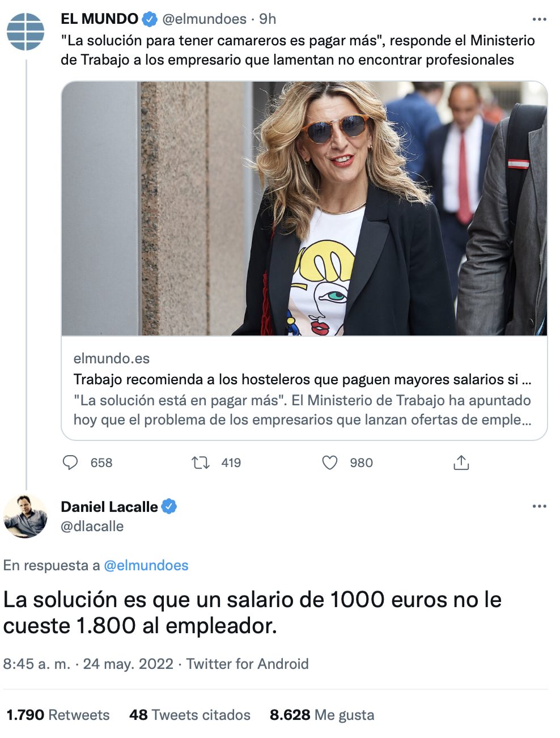The image size is (560, 738).
Task: Open the article photo preview card
Action: pos(304,209)
